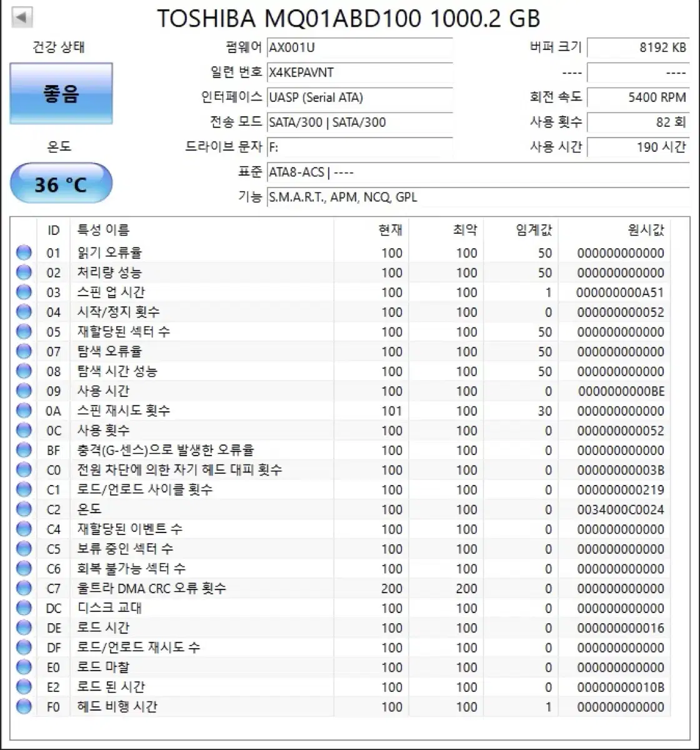
Task: Click the 건강 상태 label
Action: pos(59,47)
